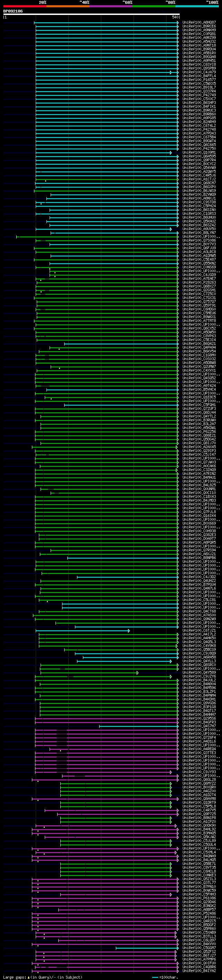
Task: Click the cyan alignment bar for UniRef100_C5GGM7
Action: coord(147,948)
